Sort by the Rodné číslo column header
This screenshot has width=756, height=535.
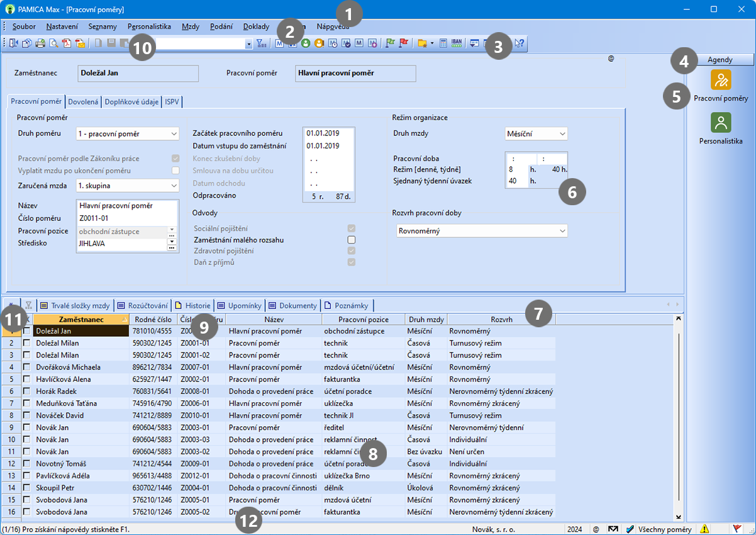click(153, 320)
